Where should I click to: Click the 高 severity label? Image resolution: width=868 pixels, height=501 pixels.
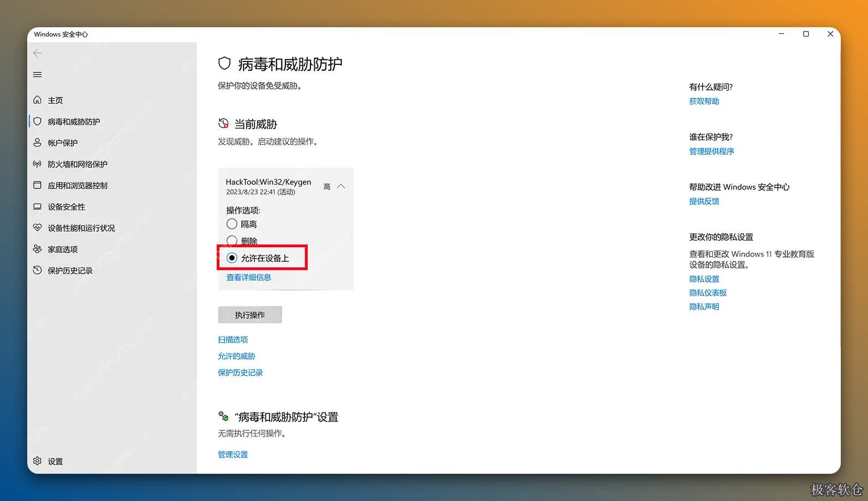pyautogui.click(x=327, y=187)
